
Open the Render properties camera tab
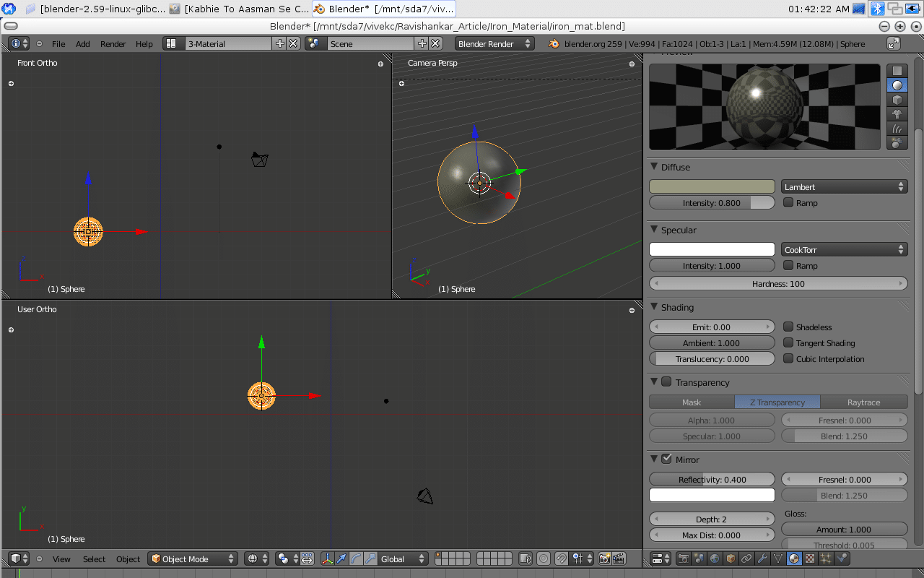[x=683, y=558]
